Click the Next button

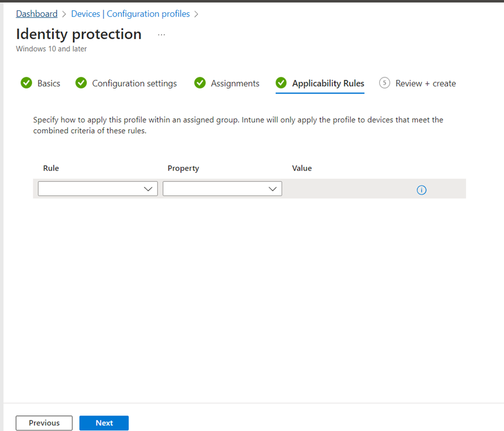pyautogui.click(x=104, y=422)
